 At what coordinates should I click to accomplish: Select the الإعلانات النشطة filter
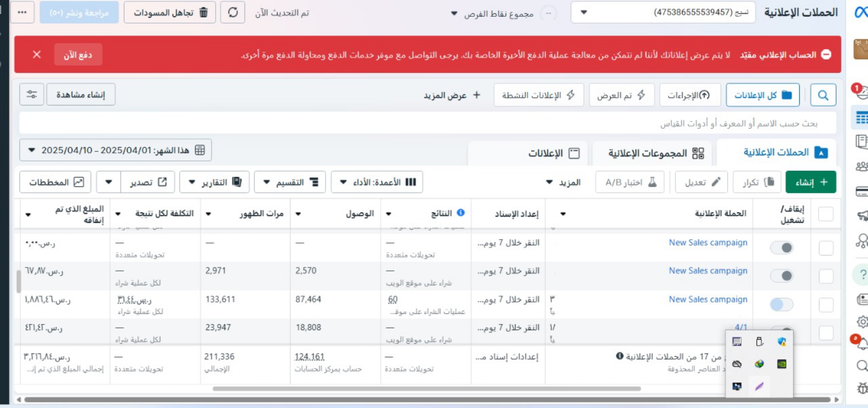[x=538, y=95]
